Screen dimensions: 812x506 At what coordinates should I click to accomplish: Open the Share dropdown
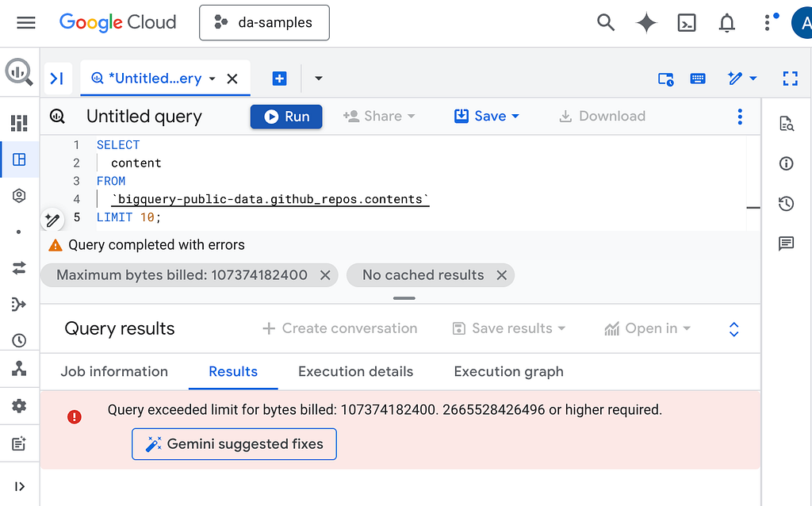[x=380, y=116]
